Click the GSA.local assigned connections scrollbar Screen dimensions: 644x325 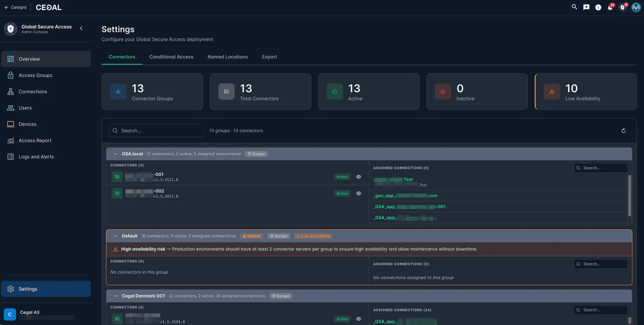click(x=630, y=196)
